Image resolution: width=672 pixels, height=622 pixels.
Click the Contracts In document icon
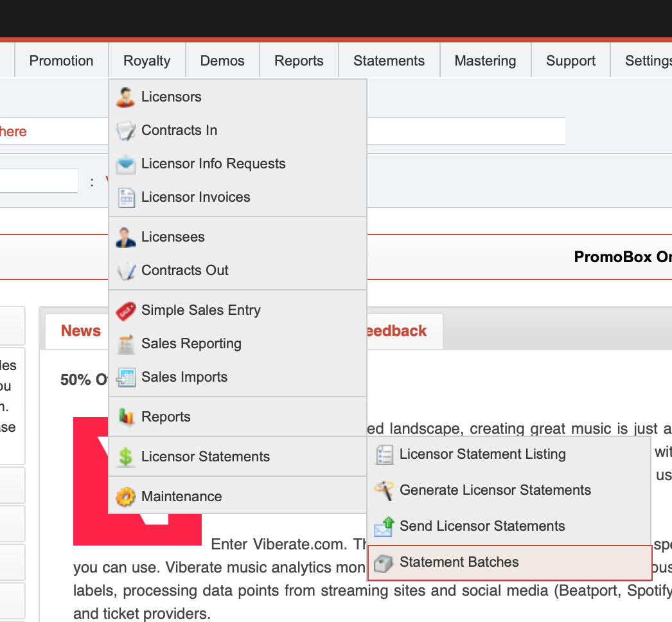[x=125, y=130]
